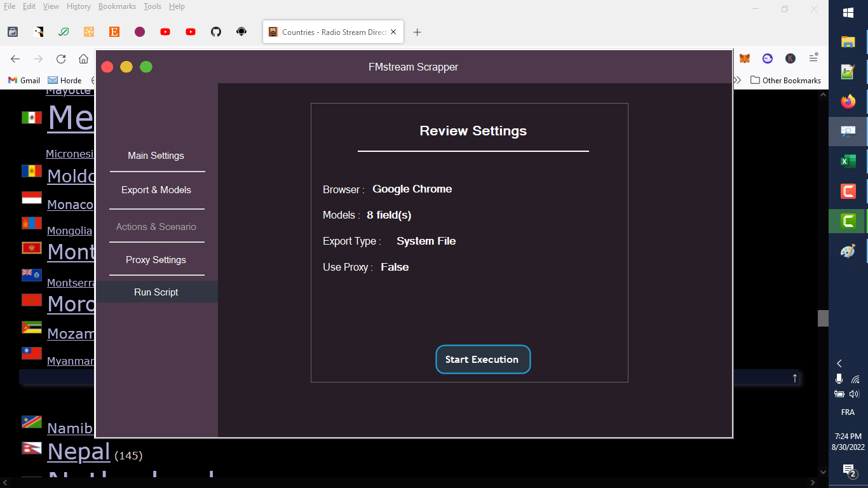Click the scroll-to-top arrow on the page
Viewport: 868px width, 488px height.
794,378
